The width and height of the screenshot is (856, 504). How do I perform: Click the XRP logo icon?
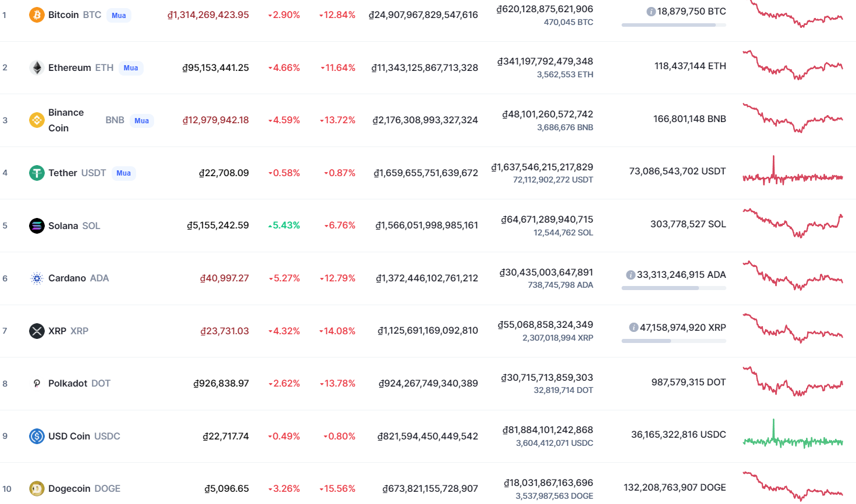tap(37, 331)
